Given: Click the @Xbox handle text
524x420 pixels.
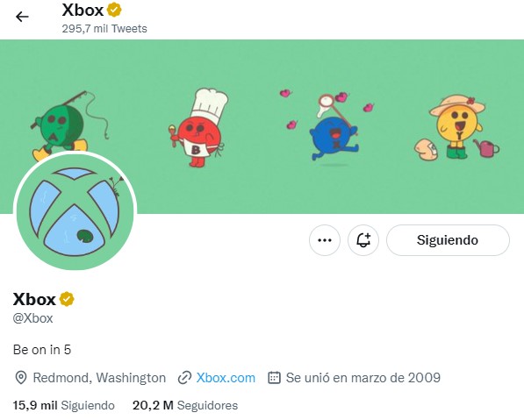Looking at the screenshot, I should (32, 318).
